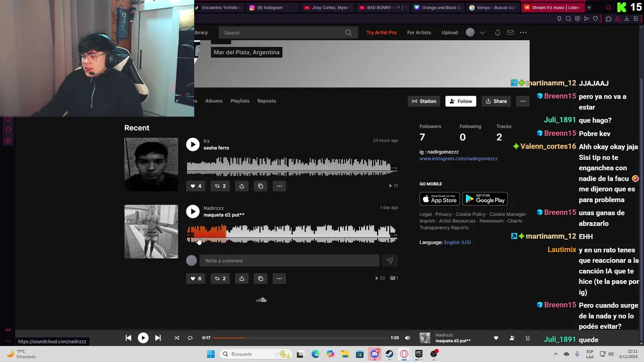644x362 pixels.
Task: Like current track in player bar
Action: click(496, 338)
